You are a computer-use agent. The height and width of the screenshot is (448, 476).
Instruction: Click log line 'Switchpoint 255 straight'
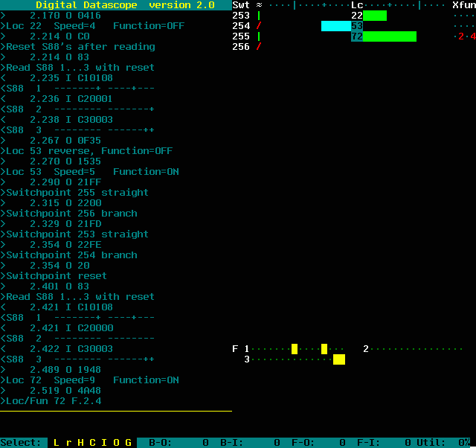[74, 193]
